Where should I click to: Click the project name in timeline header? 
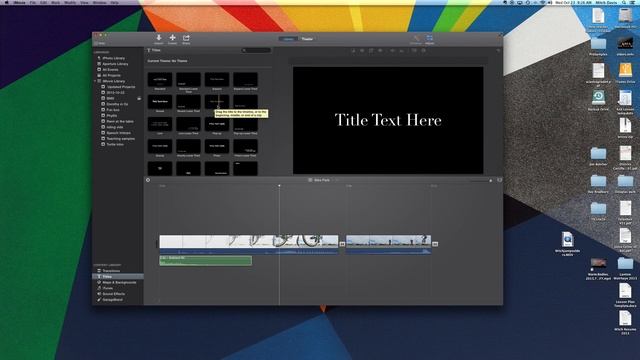322,180
